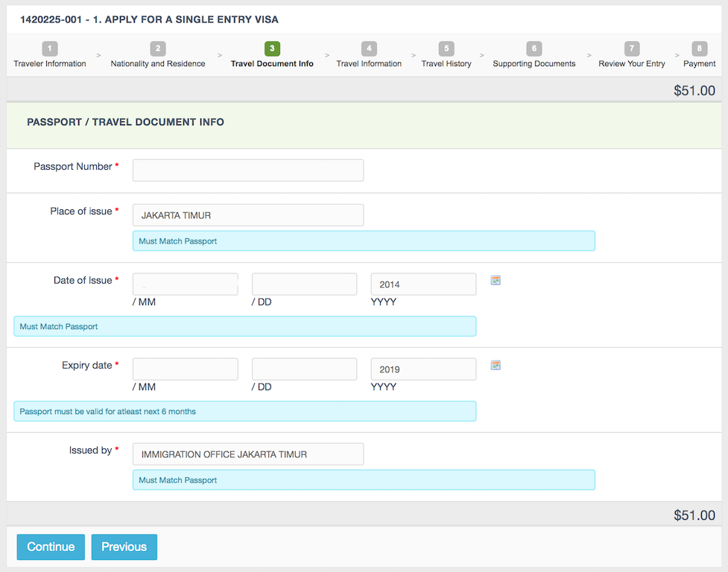This screenshot has height=572, width=728.
Task: Click the Date of Issue month field
Action: [186, 285]
